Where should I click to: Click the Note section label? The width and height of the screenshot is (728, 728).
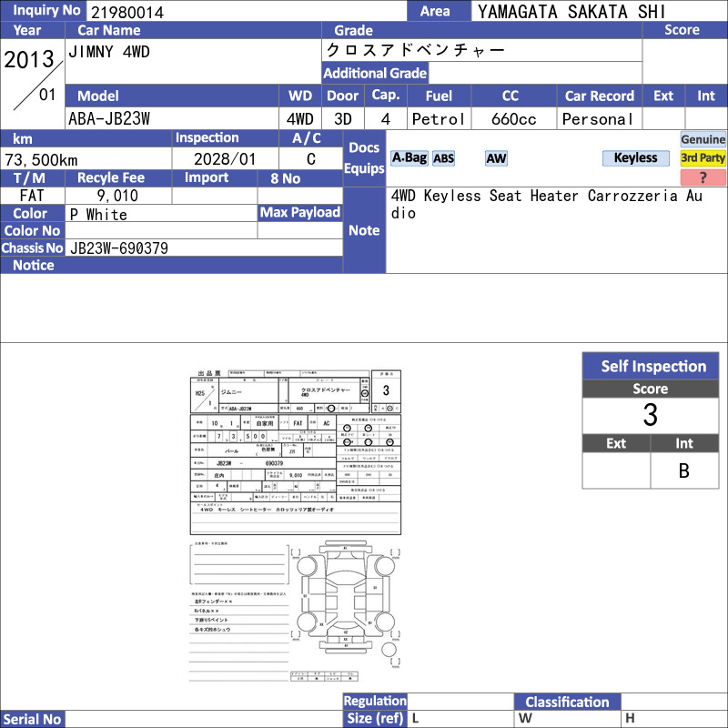pos(364,230)
